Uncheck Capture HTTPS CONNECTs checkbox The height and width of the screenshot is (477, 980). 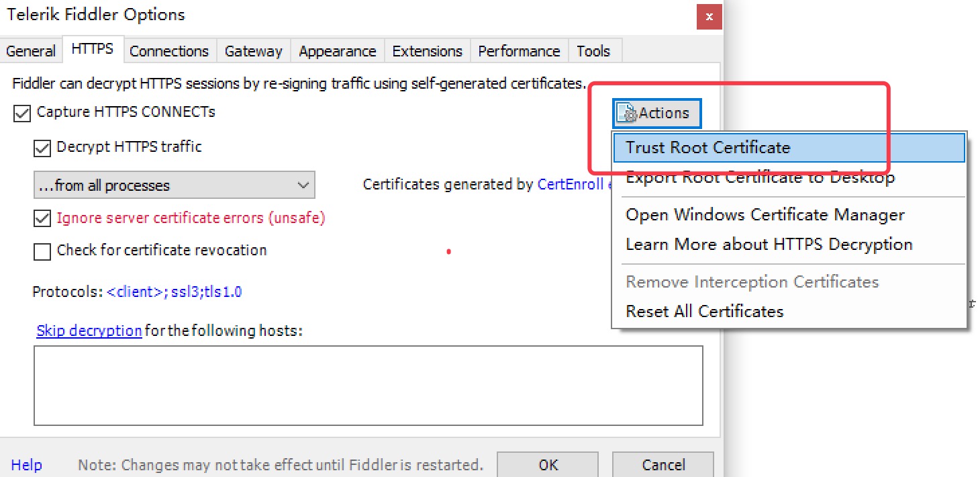[22, 113]
